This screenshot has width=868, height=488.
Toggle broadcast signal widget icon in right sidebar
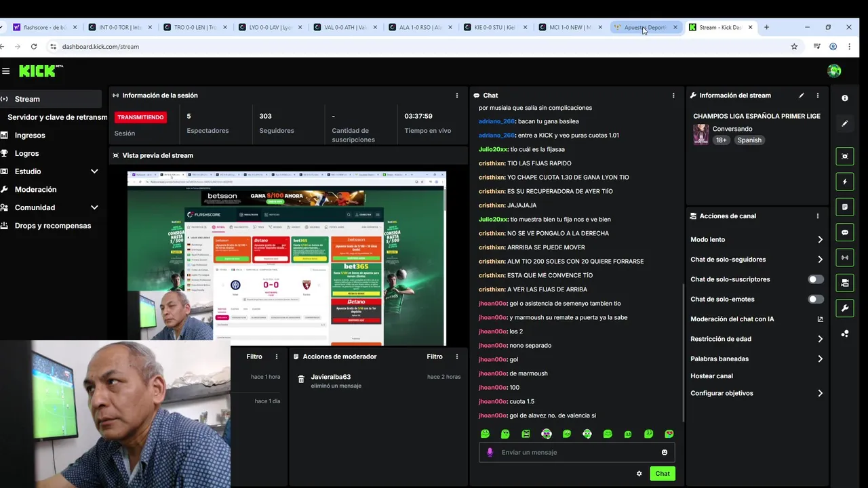[x=845, y=258]
